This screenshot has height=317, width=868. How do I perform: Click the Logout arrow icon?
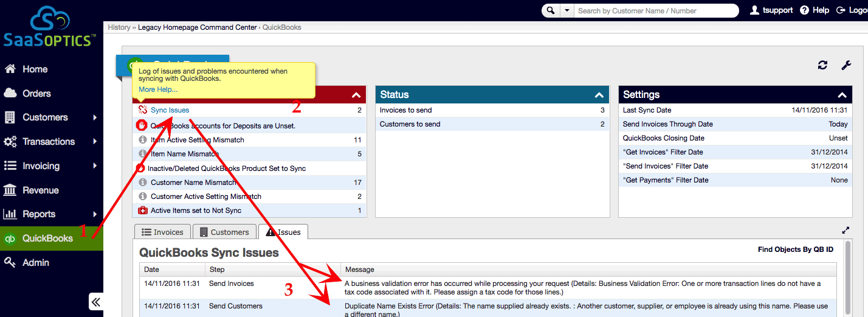coord(841,10)
